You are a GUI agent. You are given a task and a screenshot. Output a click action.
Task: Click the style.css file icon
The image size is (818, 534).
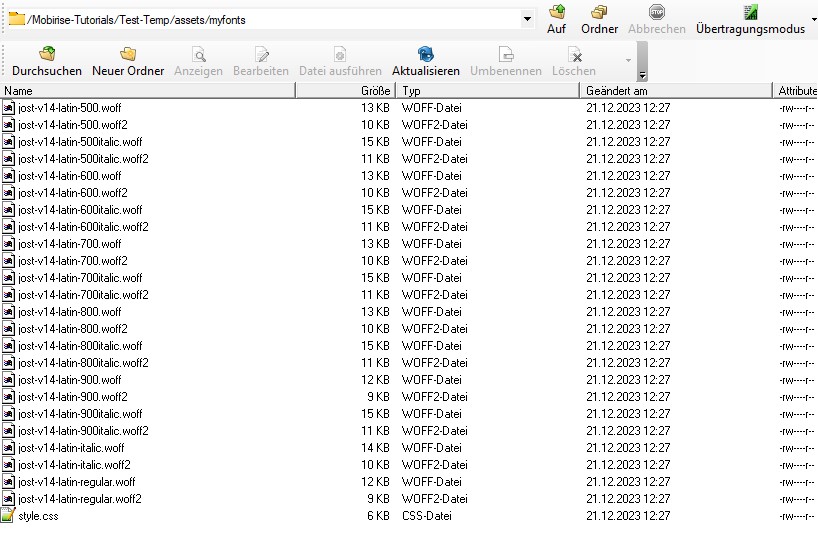[9, 516]
